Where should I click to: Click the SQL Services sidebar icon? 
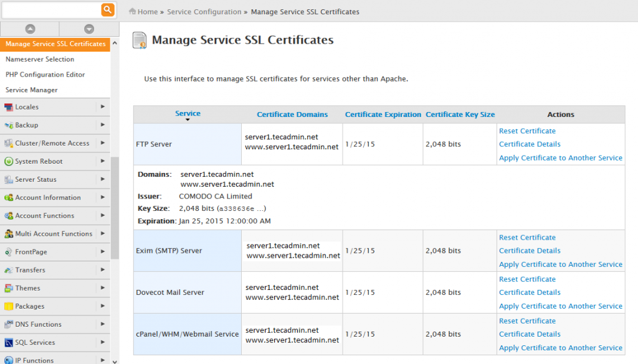click(x=9, y=342)
